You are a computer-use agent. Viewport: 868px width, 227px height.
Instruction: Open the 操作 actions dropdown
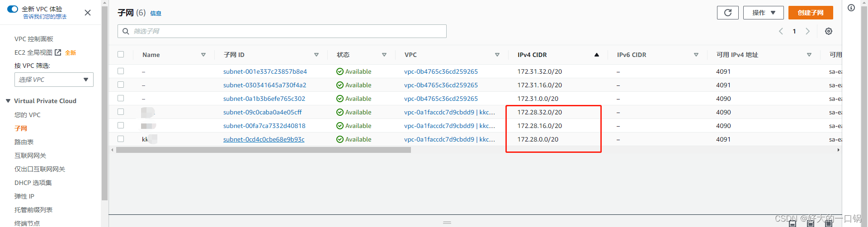[763, 13]
